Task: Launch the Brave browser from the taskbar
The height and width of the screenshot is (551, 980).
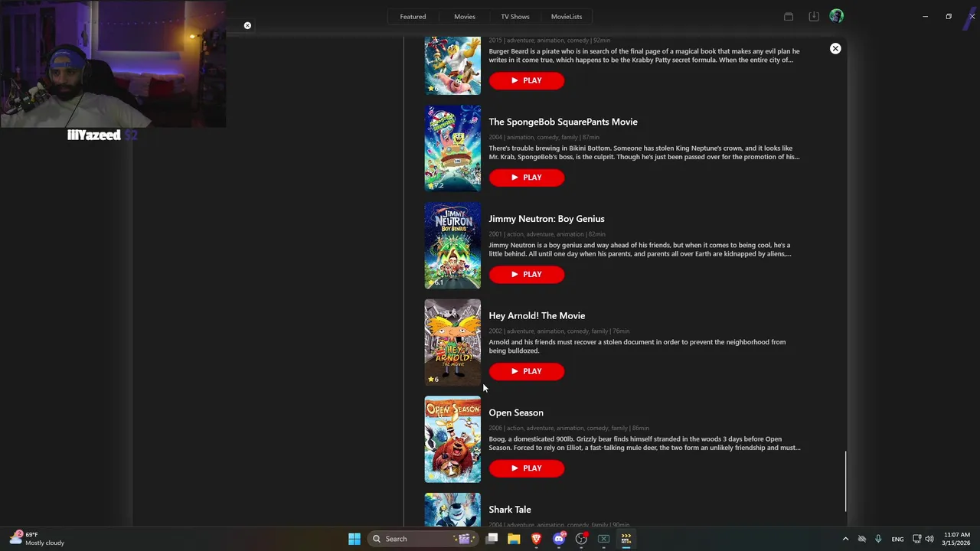Action: pos(536,539)
